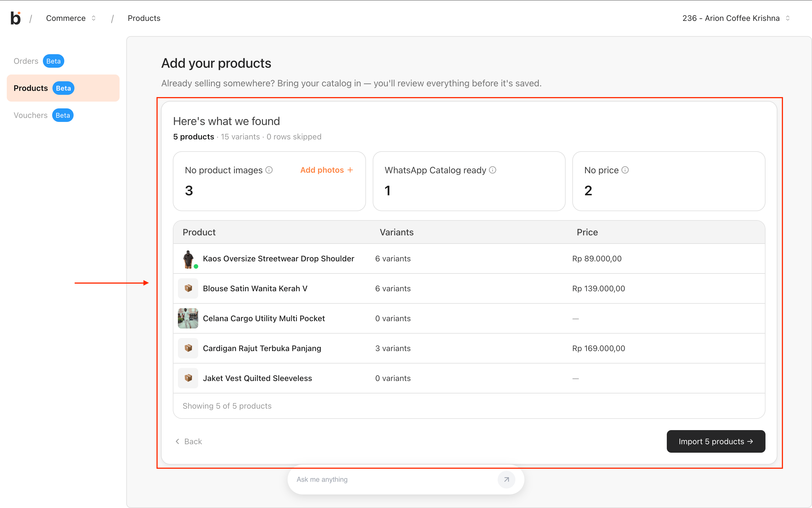Click the placeholder box icon for Cardigan Rajut
The image size is (812, 508).
point(188,348)
